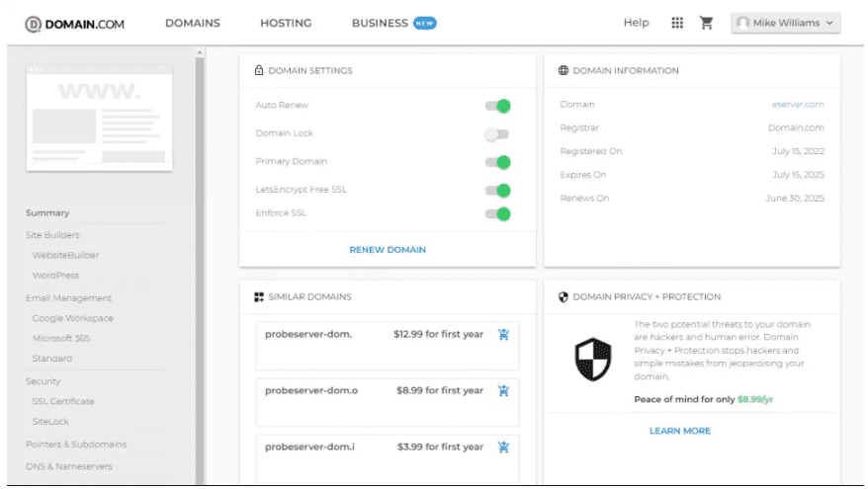
Task: Click the sidebar vertical scrollbar
Action: (200, 271)
